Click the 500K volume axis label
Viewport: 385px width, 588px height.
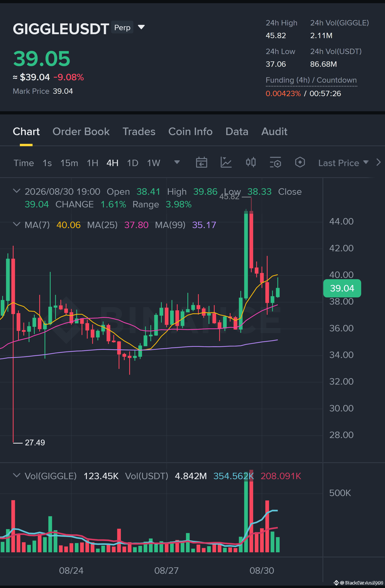pyautogui.click(x=340, y=493)
